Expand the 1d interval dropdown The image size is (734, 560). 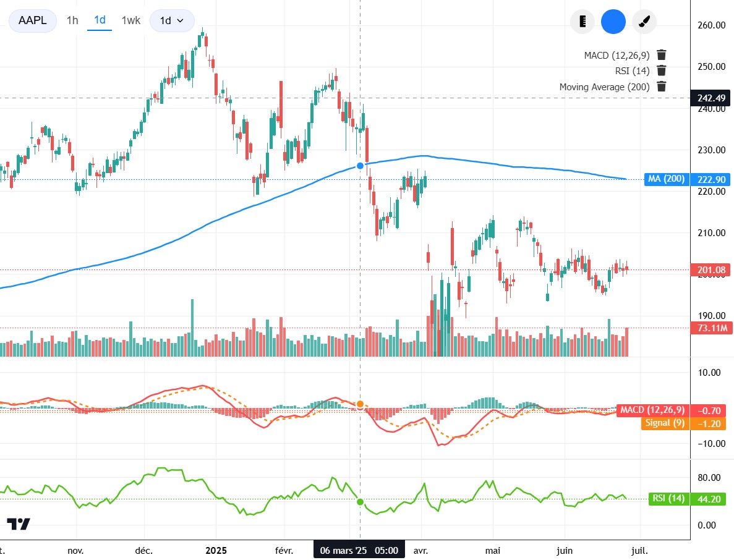coord(172,20)
